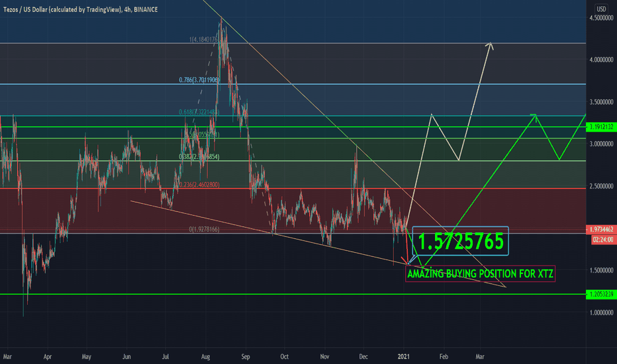Click the Tezos / US Dollar chart title
The height and width of the screenshot is (364, 617).
(80, 9)
